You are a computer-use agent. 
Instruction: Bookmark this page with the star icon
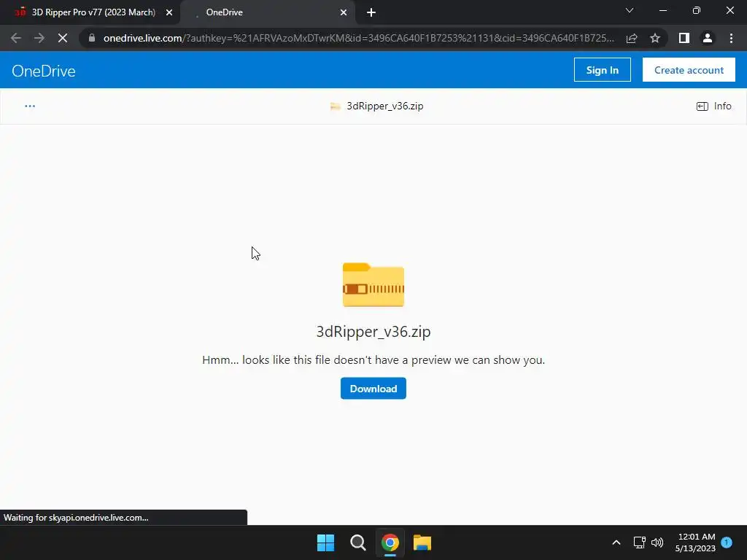tap(655, 38)
